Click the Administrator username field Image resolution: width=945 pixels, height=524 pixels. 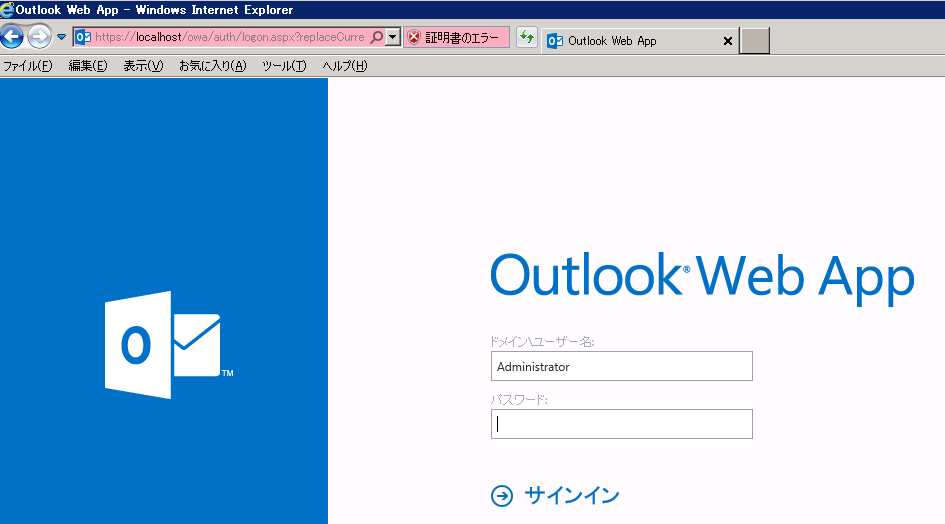pyautogui.click(x=621, y=367)
